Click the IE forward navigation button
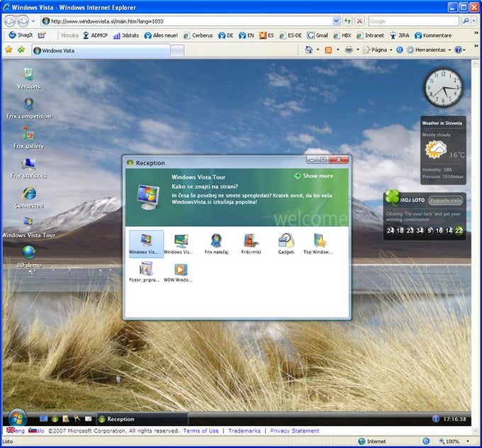 pyautogui.click(x=23, y=21)
